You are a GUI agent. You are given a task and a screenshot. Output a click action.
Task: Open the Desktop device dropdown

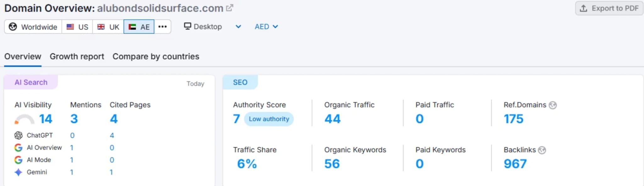coord(213,27)
